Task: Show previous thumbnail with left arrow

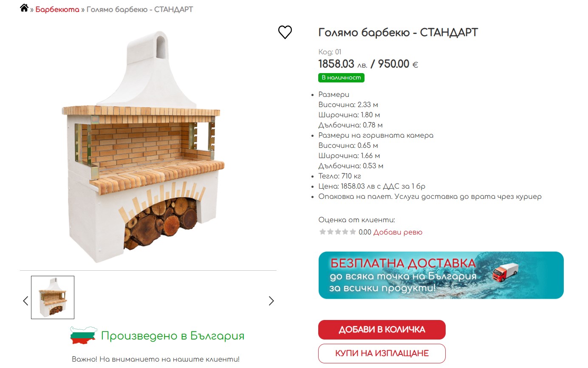Action: (x=25, y=301)
